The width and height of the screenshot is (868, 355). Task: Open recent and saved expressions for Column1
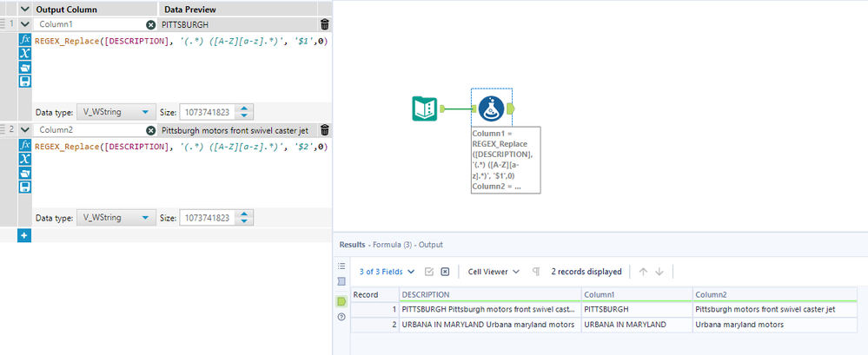click(x=25, y=68)
